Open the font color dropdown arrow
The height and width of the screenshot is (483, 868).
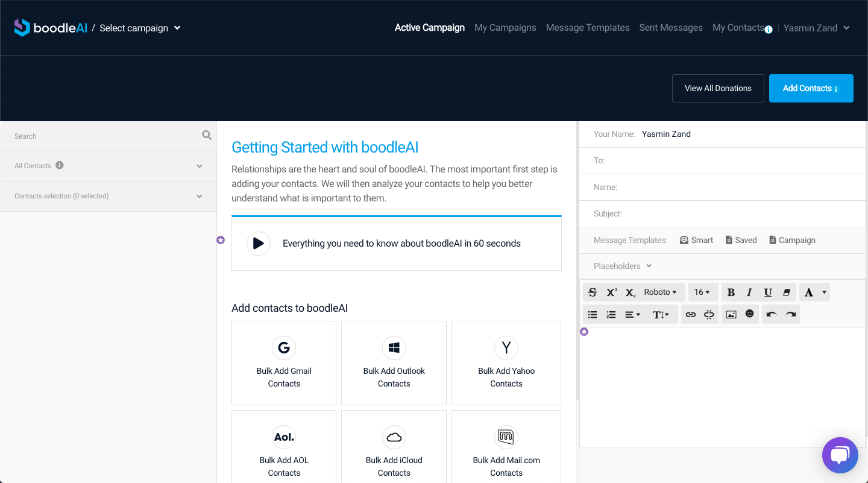pos(824,292)
